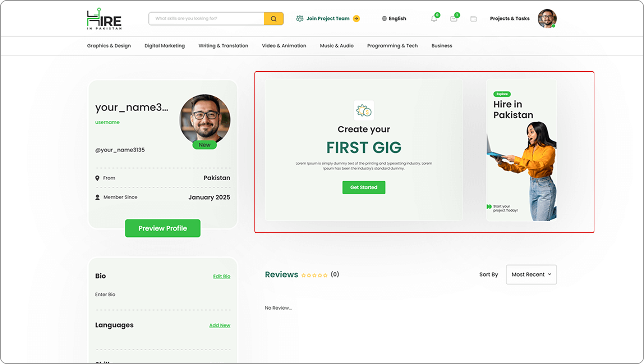
Task: Open Projects & Tasks in the header
Action: [x=510, y=19]
